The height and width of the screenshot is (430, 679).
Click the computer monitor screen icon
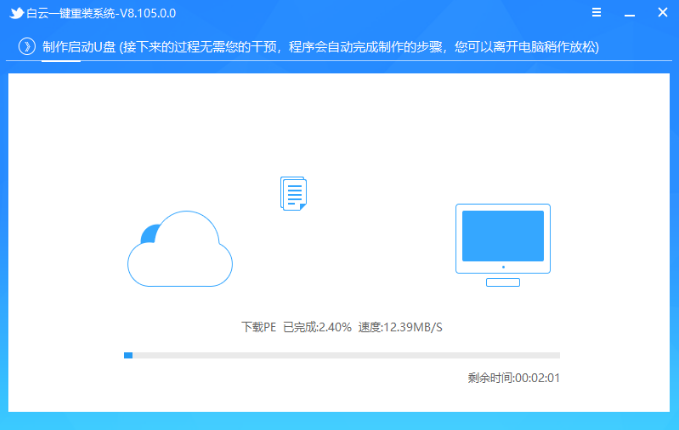(x=503, y=237)
